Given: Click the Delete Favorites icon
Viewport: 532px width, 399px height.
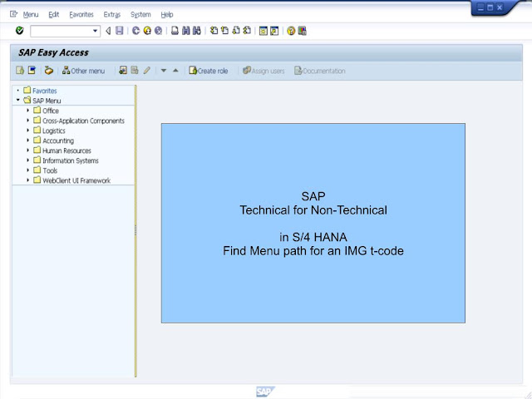Looking at the screenshot, I should coord(135,70).
